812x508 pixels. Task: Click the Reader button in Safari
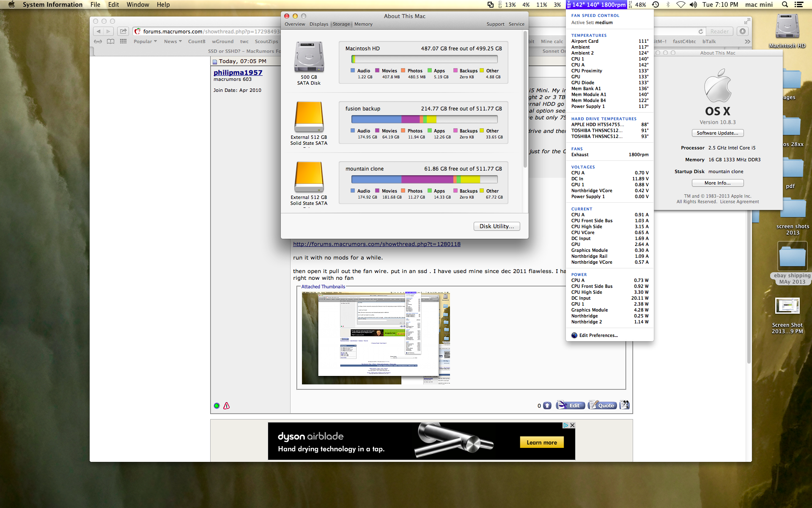coord(719,31)
